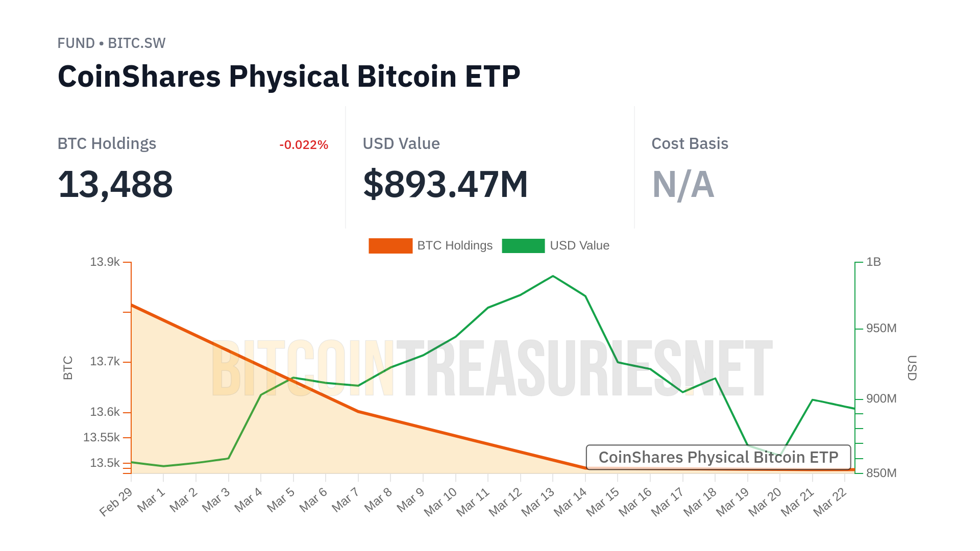Click the Cost Basis N/A value
Screen dimensions: 980x551
[x=683, y=185]
